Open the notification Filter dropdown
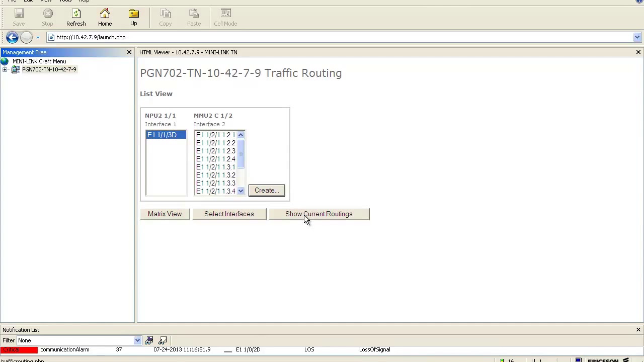This screenshot has height=362, width=644. [x=137, y=340]
